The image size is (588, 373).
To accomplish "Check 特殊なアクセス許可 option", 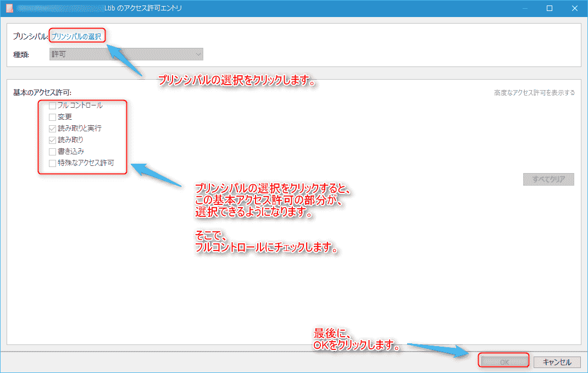I will [x=52, y=163].
